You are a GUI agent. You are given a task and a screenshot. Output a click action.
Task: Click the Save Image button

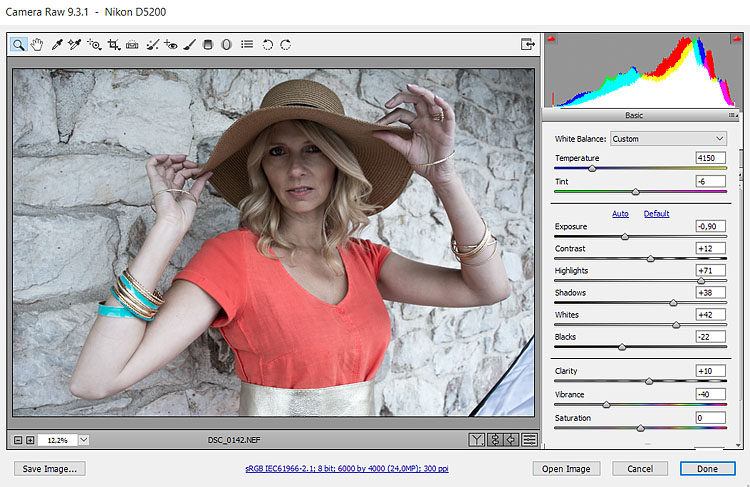click(x=50, y=468)
